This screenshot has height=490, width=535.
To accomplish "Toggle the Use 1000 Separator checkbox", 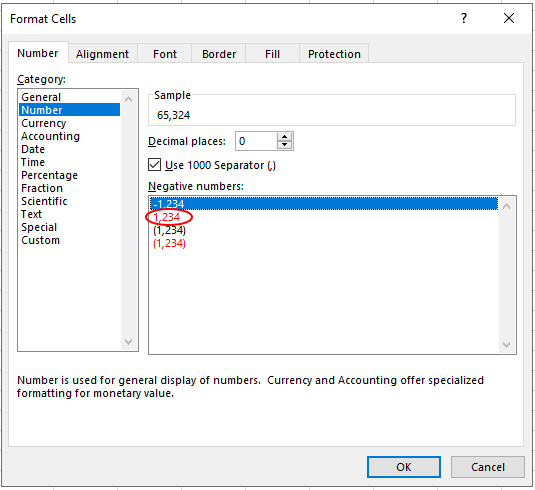I will click(x=155, y=165).
